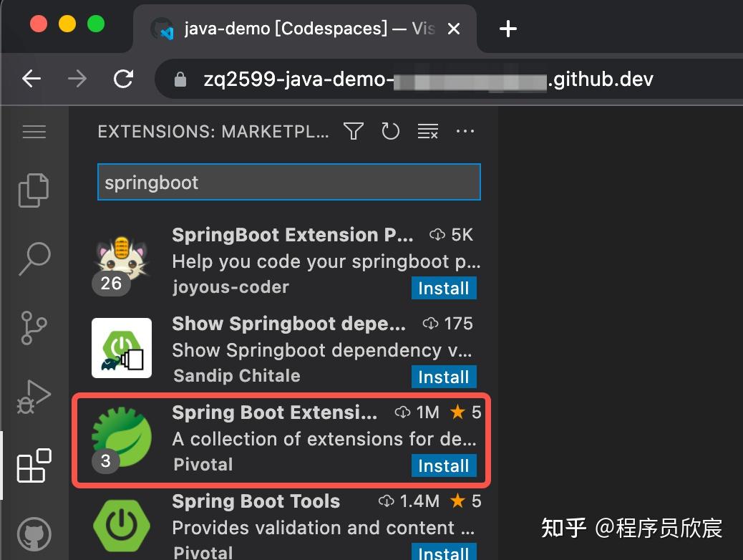Clear extensions search results
This screenshot has height=560, width=743.
pyautogui.click(x=428, y=131)
